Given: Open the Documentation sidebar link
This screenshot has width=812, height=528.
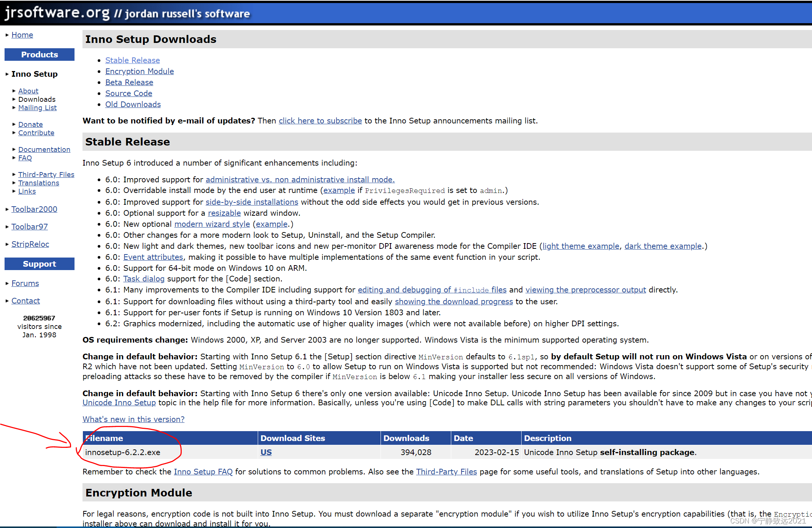Looking at the screenshot, I should 44,150.
